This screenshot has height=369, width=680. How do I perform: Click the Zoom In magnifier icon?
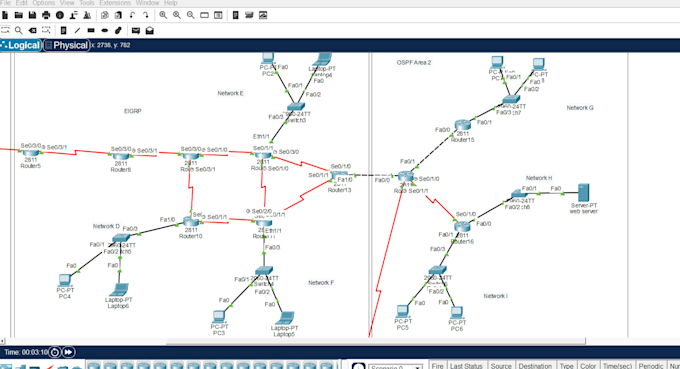click(163, 15)
